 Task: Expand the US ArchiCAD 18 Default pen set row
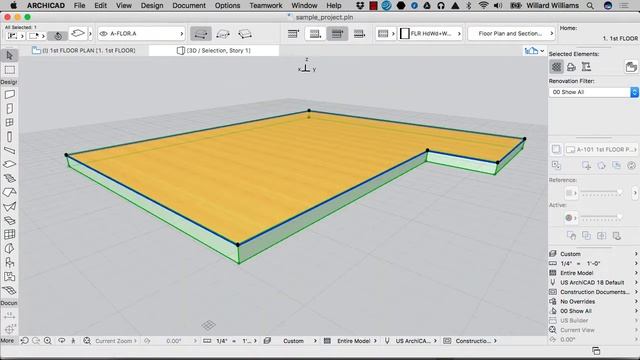pos(593,282)
